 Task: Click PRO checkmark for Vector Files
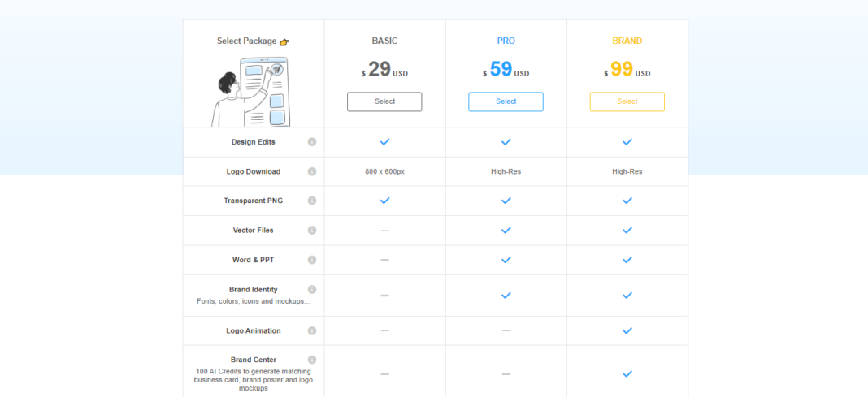tap(506, 231)
